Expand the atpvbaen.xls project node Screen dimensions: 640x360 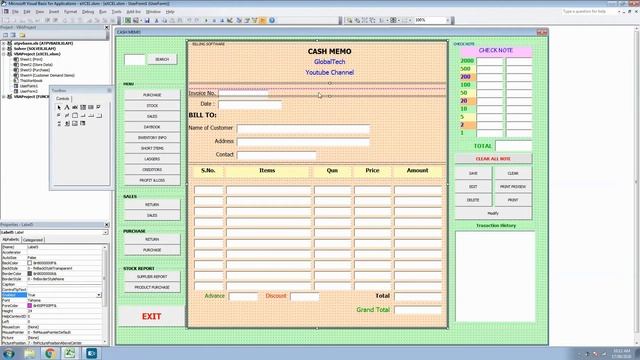pyautogui.click(x=4, y=43)
